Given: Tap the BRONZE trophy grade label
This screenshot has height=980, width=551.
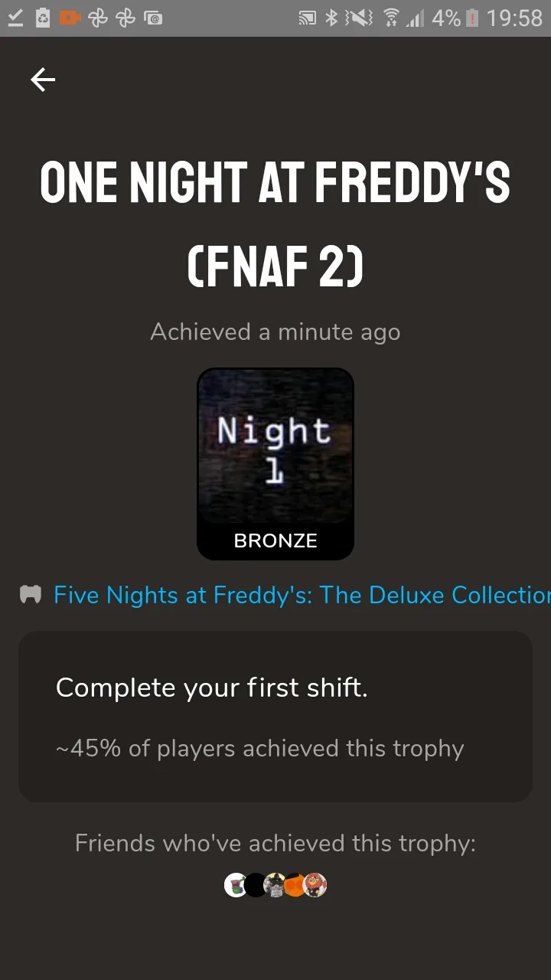Looking at the screenshot, I should tap(275, 541).
